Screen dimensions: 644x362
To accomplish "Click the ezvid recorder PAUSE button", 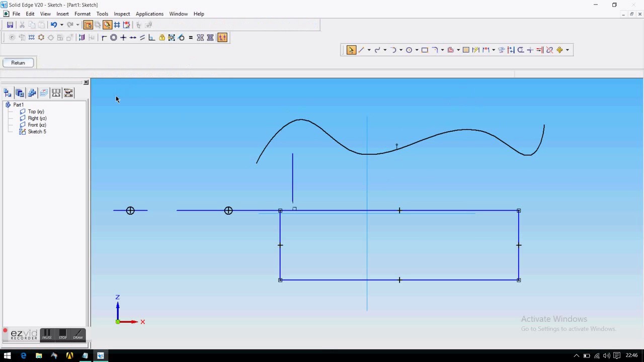I will [x=47, y=334].
